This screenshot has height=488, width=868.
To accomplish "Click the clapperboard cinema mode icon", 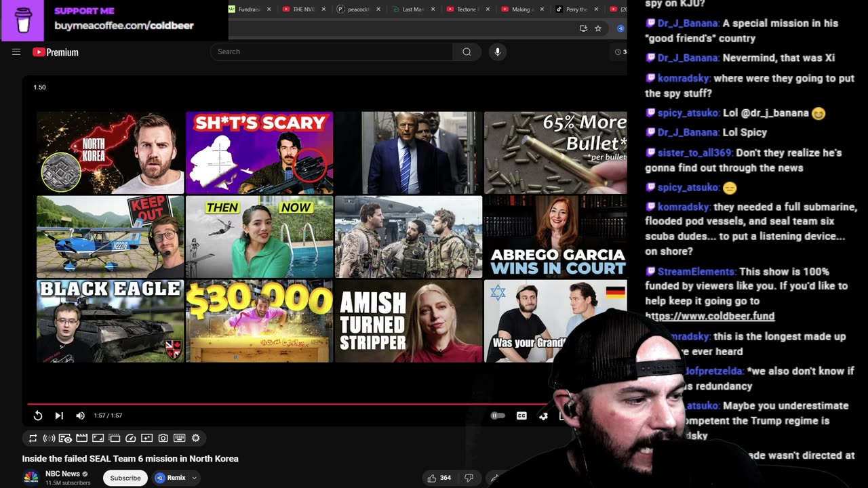I will 81,439.
